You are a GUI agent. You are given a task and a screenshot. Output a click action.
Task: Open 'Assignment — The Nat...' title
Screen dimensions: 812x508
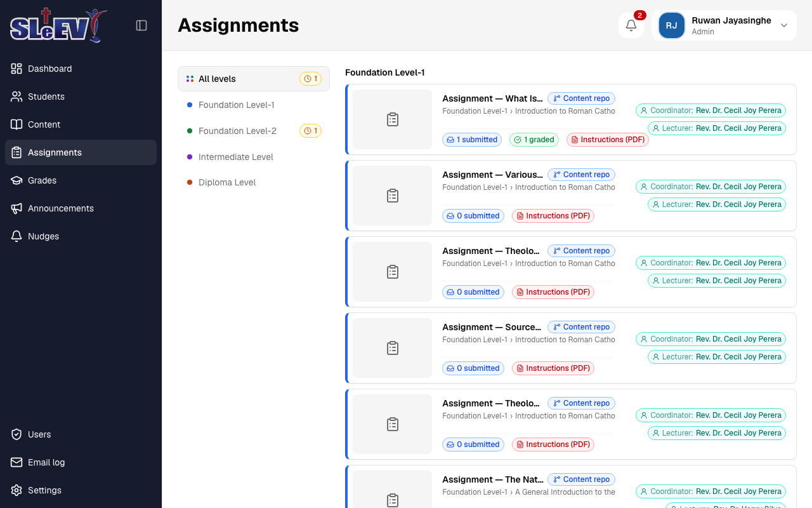click(x=492, y=479)
